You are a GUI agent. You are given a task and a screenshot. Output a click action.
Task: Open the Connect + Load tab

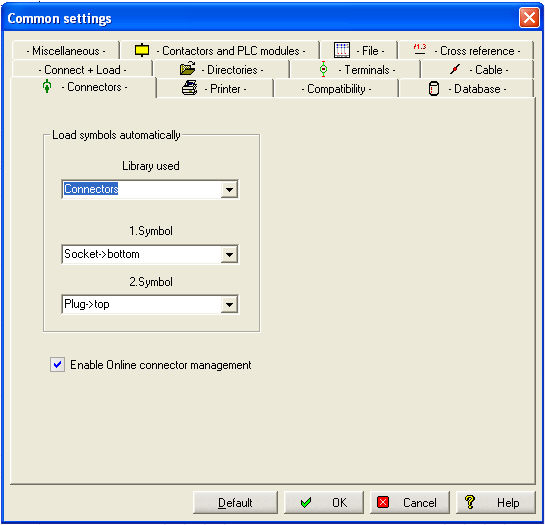(82, 70)
